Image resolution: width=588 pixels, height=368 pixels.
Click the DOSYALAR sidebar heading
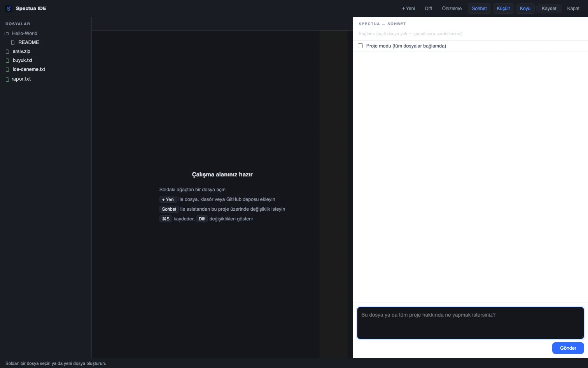(18, 24)
